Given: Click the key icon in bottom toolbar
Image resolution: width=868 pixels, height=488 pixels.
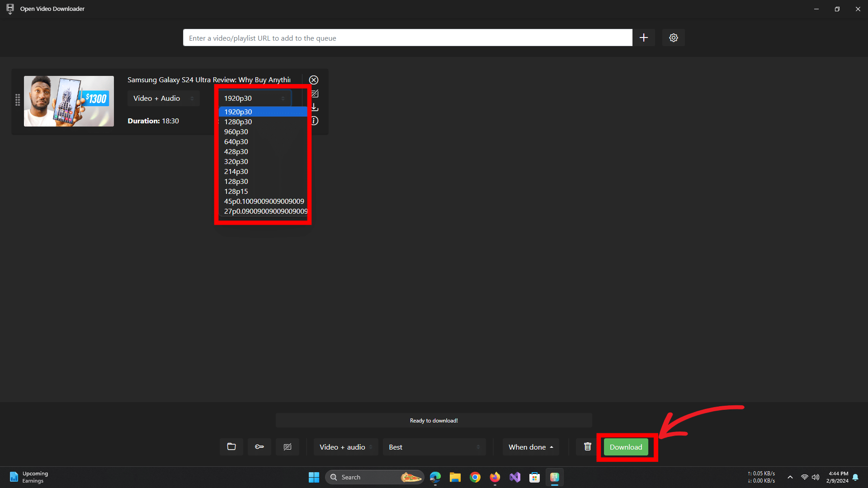Looking at the screenshot, I should [259, 447].
